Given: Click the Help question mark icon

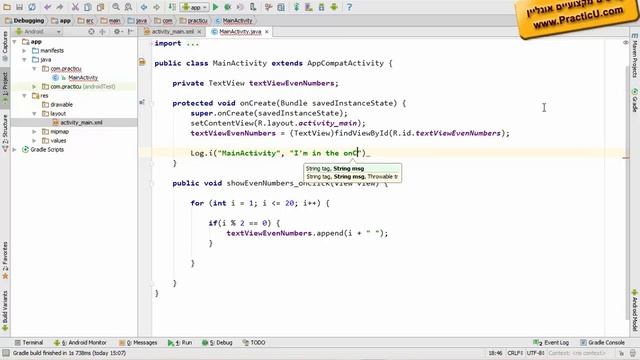Looking at the screenshot, I should click(x=349, y=7).
